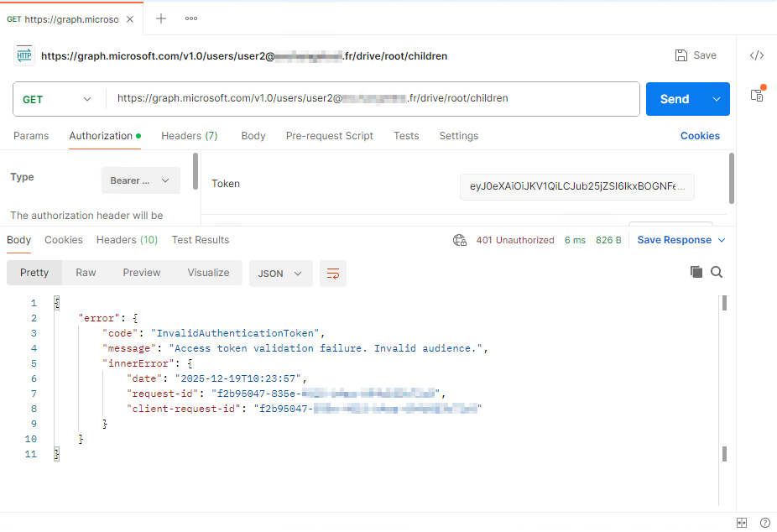
Task: Open the request info side panel icon
Action: [756, 95]
